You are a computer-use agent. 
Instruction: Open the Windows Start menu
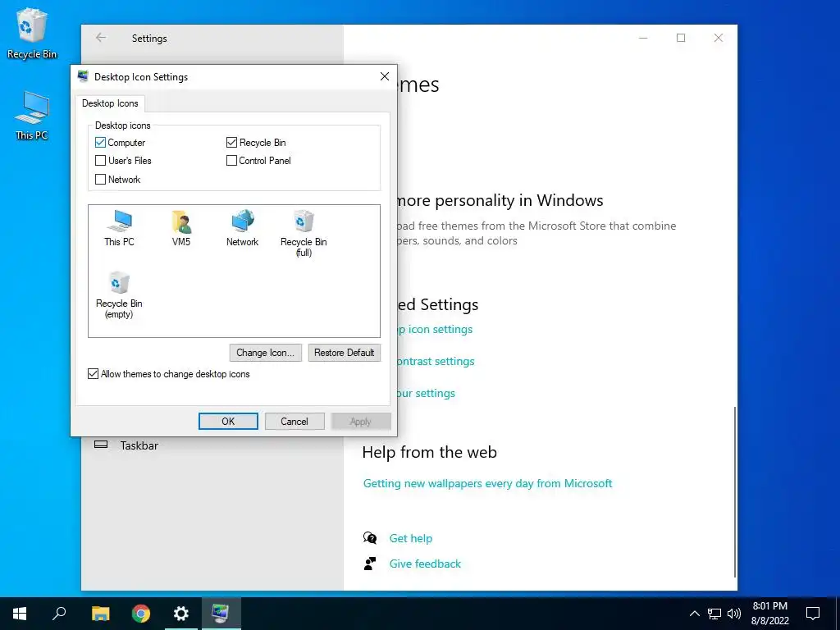[20, 614]
